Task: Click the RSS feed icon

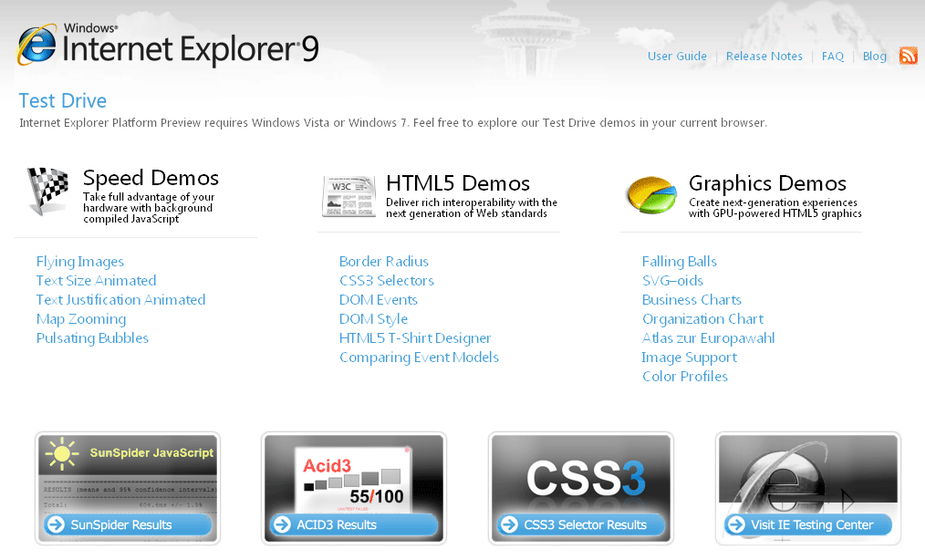Action: [x=908, y=56]
